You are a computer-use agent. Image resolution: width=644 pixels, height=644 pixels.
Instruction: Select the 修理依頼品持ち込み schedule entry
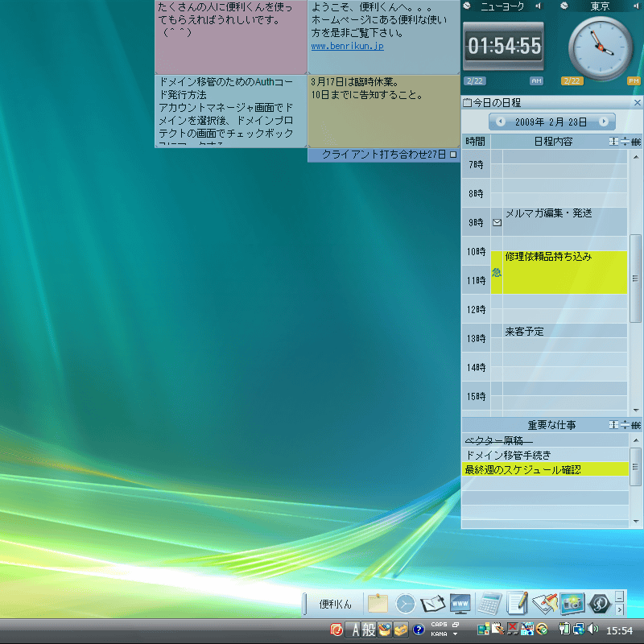click(565, 272)
